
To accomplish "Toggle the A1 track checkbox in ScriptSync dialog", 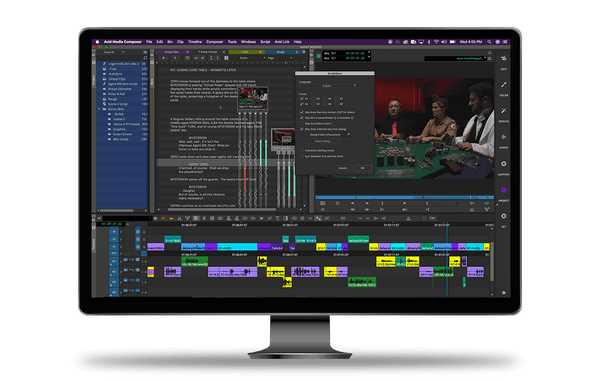I will click(302, 99).
